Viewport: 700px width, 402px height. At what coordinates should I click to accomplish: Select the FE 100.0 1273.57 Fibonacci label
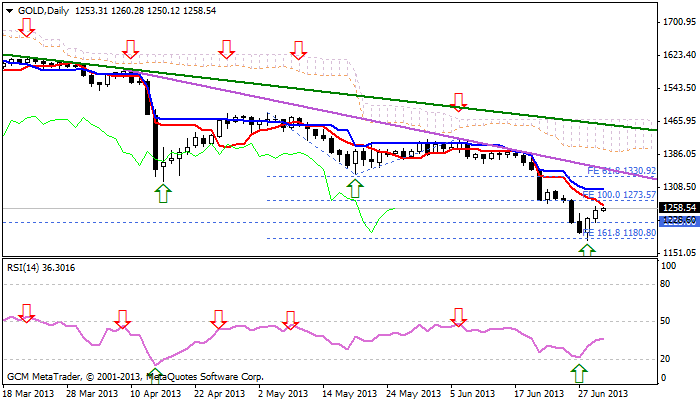pos(619,194)
